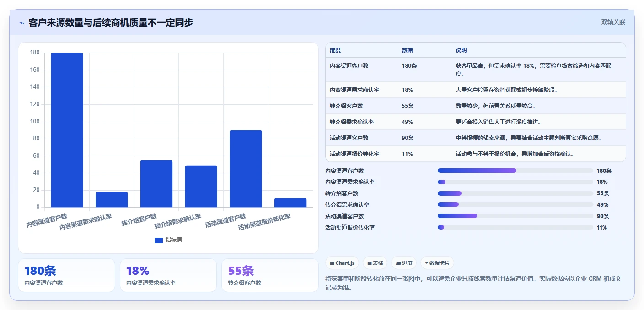Select 内容渠道需求确认率 table row label
The width and height of the screenshot is (644, 310).
coord(354,90)
